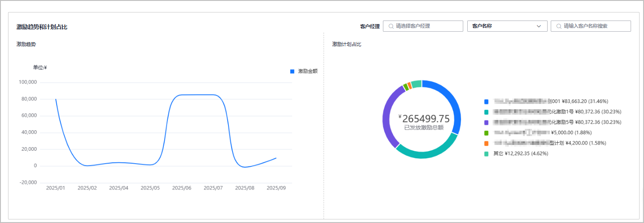Toggle the teal legend entry 激励1号
Viewport: 644px width, 223px height.
point(486,111)
